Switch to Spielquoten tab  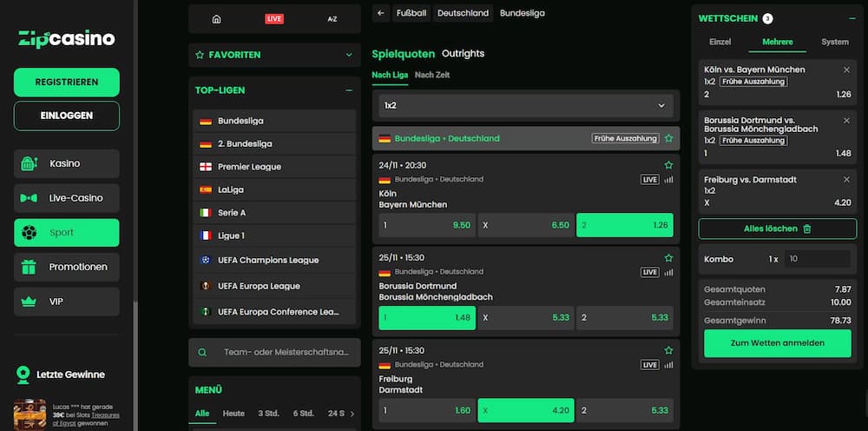(x=403, y=54)
